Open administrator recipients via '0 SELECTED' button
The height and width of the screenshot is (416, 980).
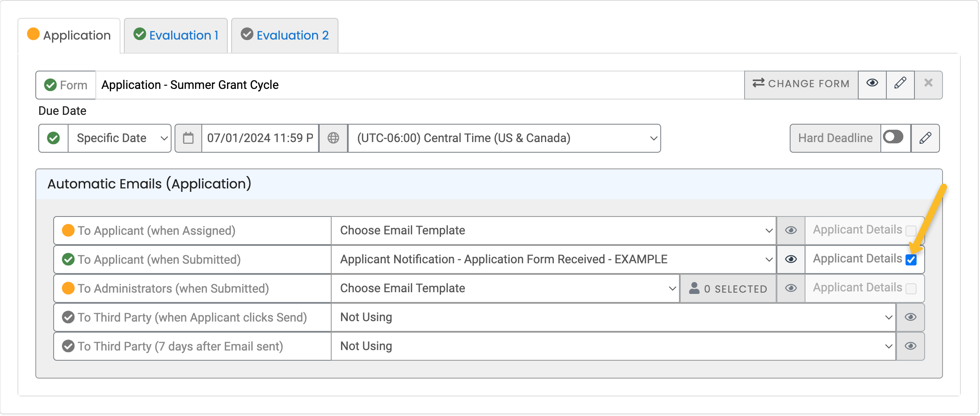pos(728,288)
